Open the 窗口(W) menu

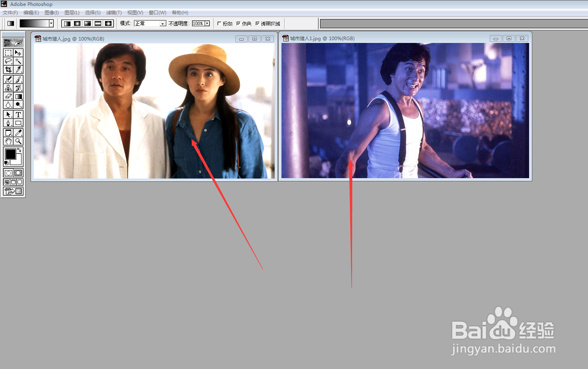tap(158, 13)
